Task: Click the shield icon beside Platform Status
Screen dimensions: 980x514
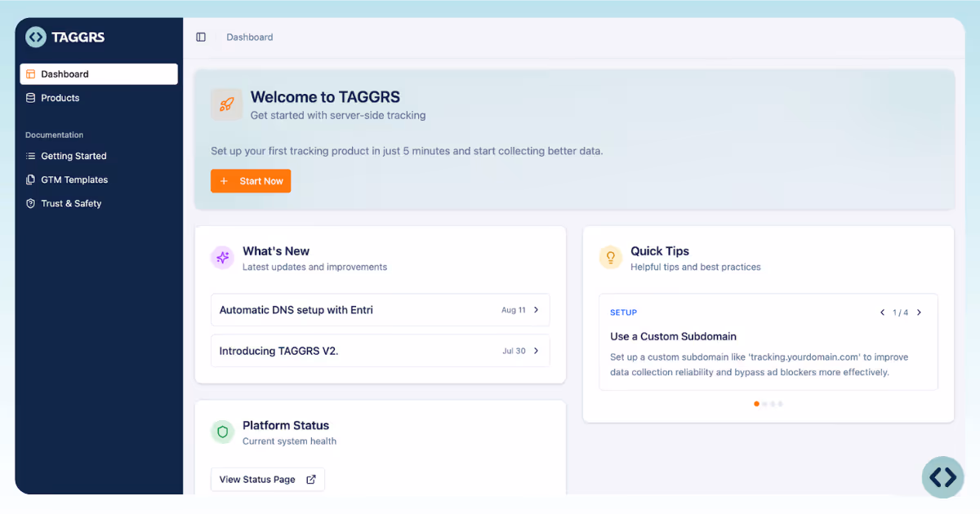Action: pos(222,432)
